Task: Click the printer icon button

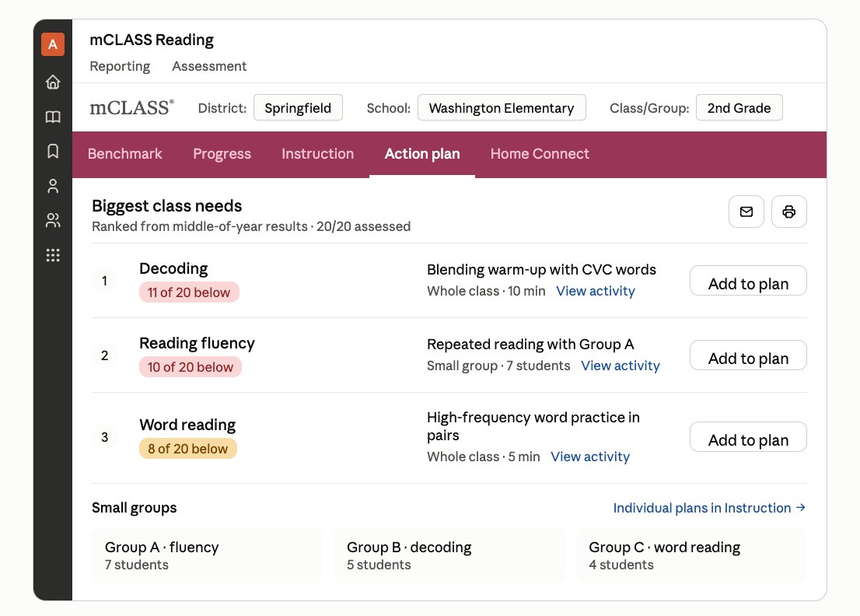Action: pos(788,212)
